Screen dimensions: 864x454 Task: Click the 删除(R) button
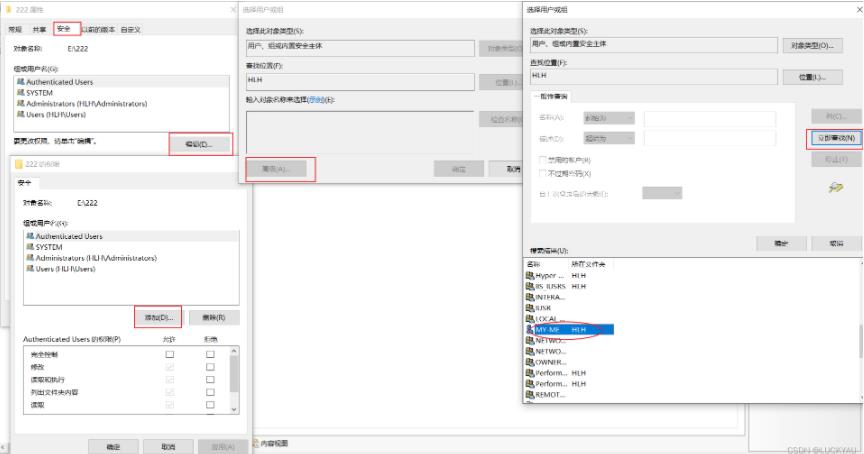coord(214,317)
